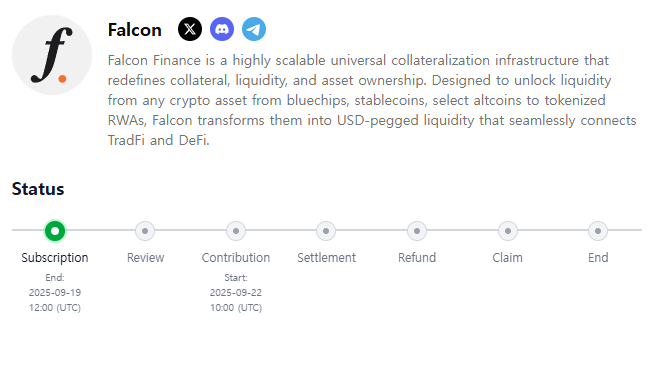Select the Settlement stage dot
This screenshot has width=650, height=365.
pos(326,231)
